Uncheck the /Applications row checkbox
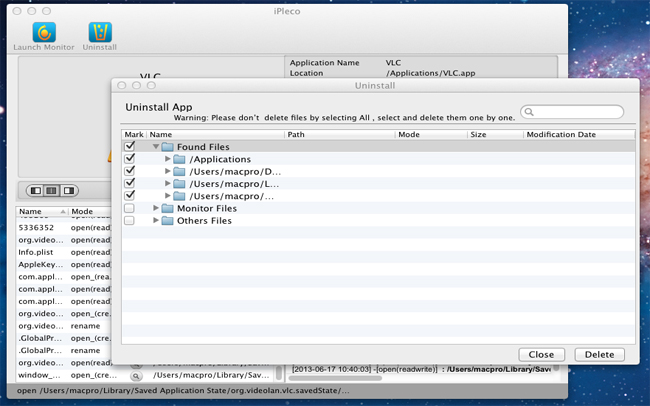 point(129,159)
